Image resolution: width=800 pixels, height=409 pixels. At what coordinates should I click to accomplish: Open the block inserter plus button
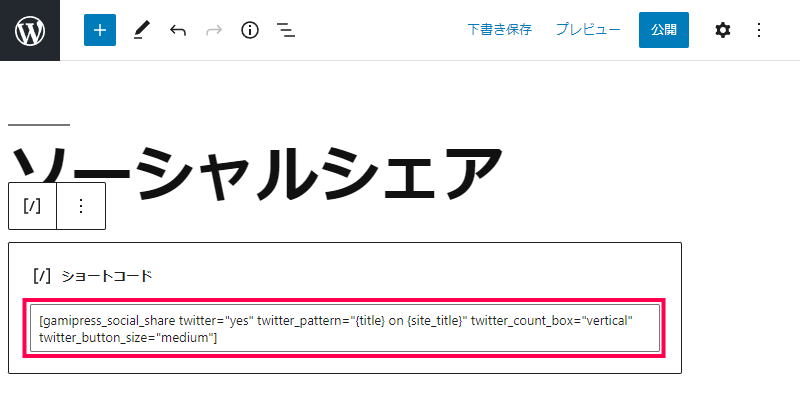coord(100,30)
